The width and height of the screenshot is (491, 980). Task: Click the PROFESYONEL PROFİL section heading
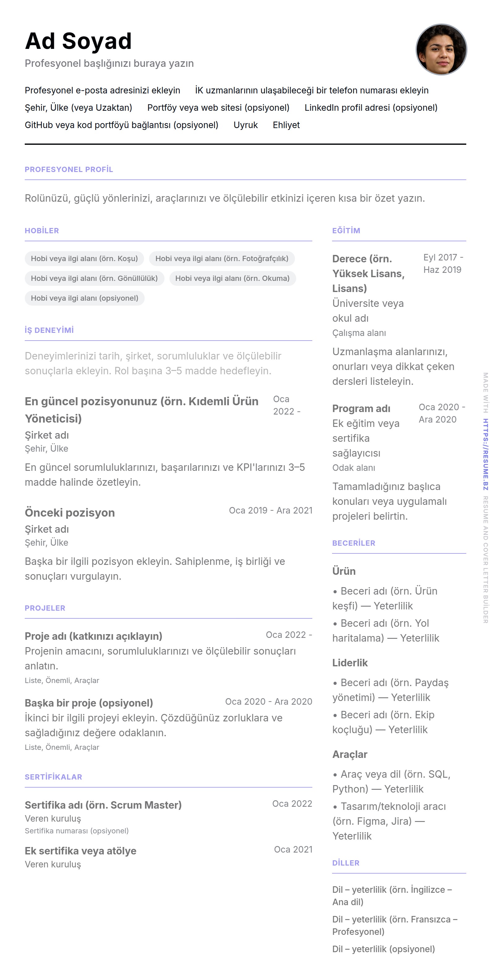[69, 169]
